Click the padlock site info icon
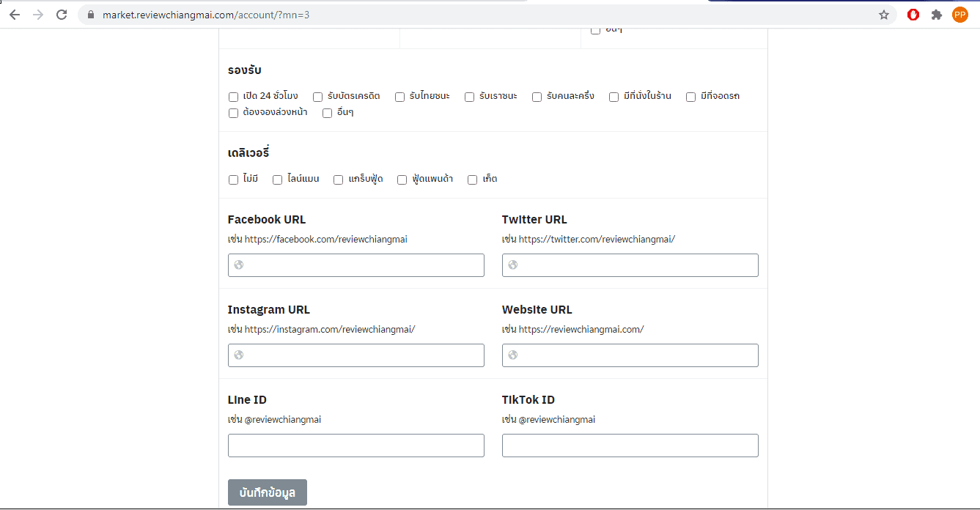Screen dimensions: 980x510 click(91, 15)
